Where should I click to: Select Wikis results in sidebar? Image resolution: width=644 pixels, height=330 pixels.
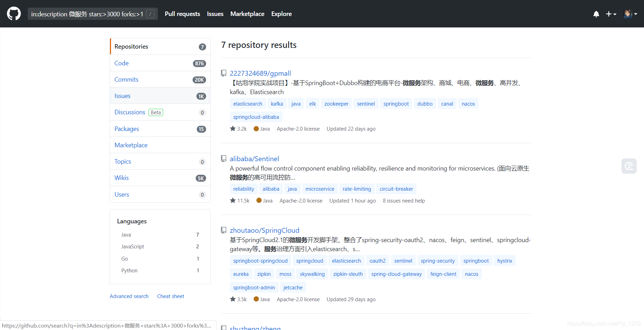(160, 178)
